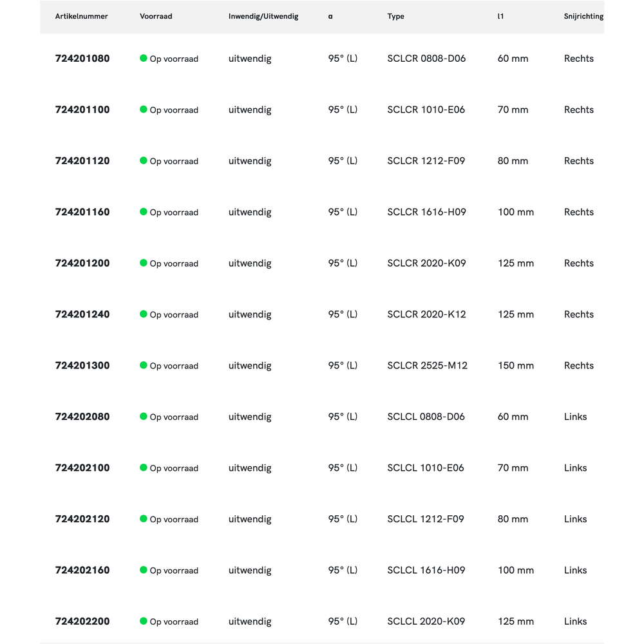This screenshot has width=644, height=644.
Task: Sort by Artikelnummer column header
Action: tap(81, 17)
